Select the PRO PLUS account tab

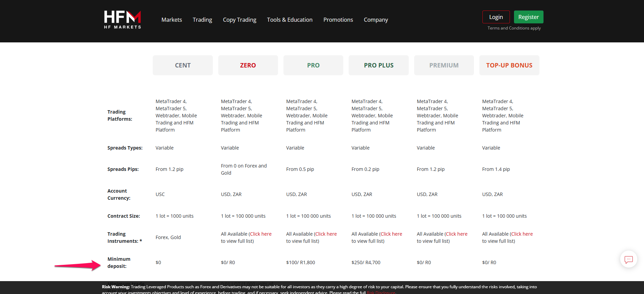pos(379,65)
